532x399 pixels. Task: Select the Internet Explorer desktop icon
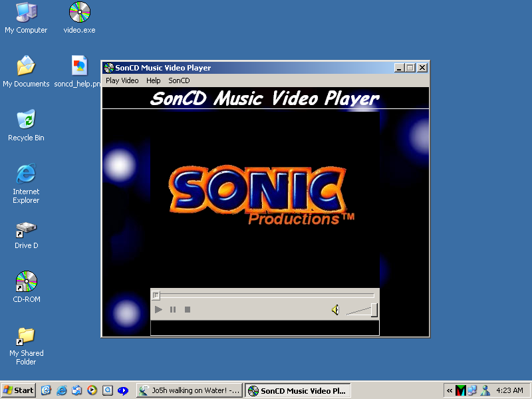26,174
